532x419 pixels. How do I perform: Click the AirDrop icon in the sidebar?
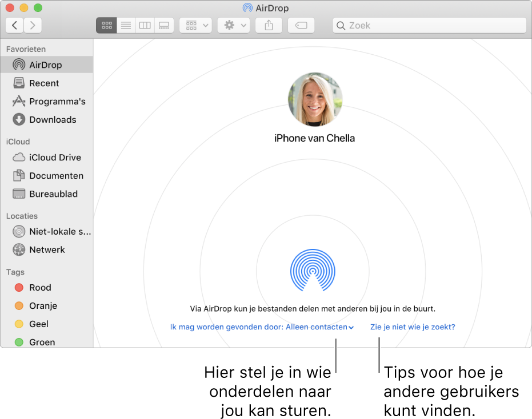[19, 65]
